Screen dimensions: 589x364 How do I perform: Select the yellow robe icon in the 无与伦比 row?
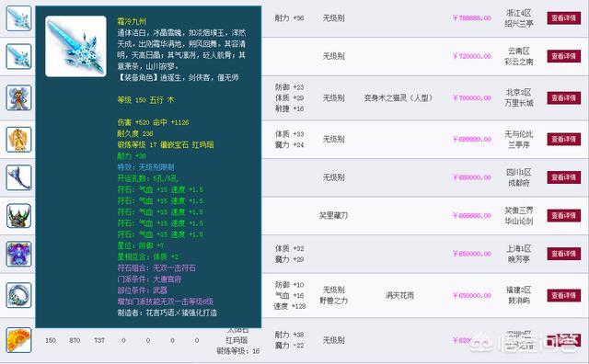18,140
